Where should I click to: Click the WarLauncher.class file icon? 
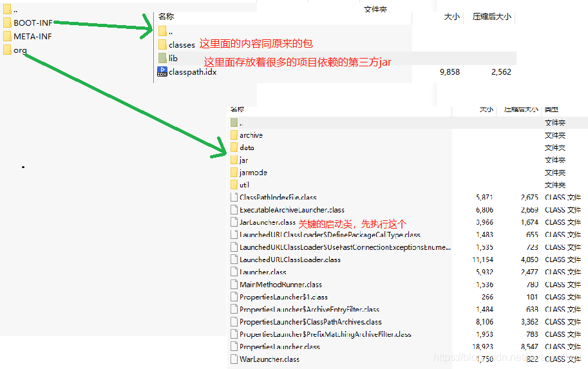pos(234,359)
